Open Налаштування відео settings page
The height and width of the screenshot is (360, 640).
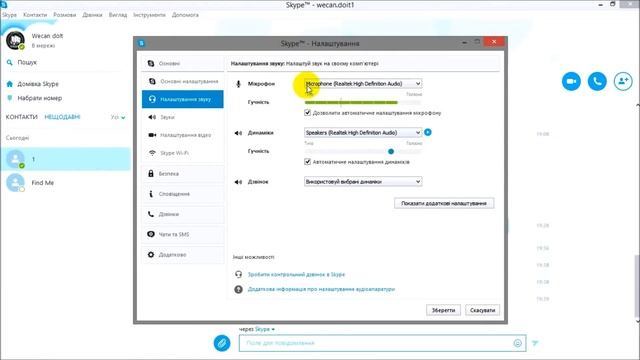coord(183,135)
